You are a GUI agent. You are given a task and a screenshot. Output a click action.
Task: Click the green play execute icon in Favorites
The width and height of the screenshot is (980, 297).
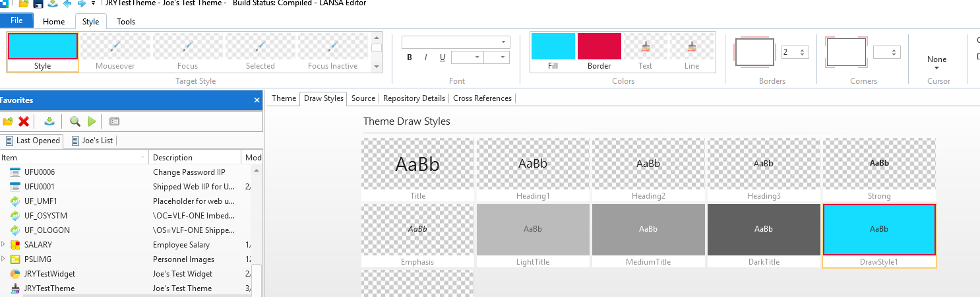(92, 121)
